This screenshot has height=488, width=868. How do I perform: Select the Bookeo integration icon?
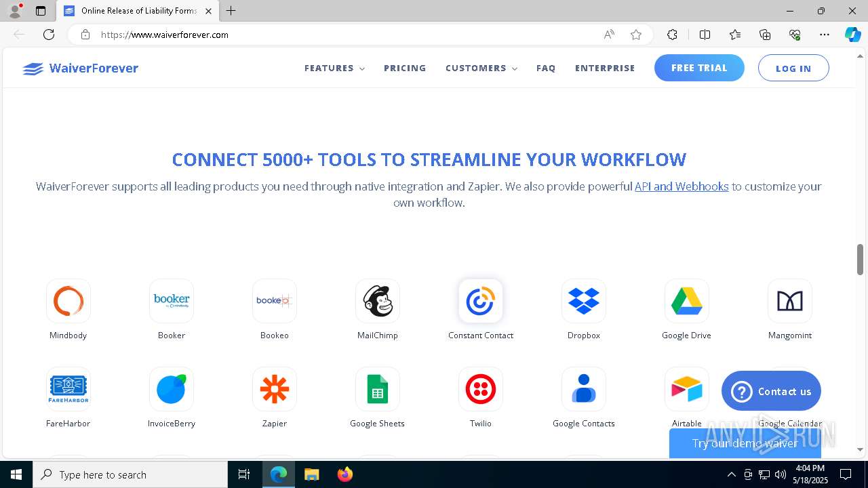[275, 301]
